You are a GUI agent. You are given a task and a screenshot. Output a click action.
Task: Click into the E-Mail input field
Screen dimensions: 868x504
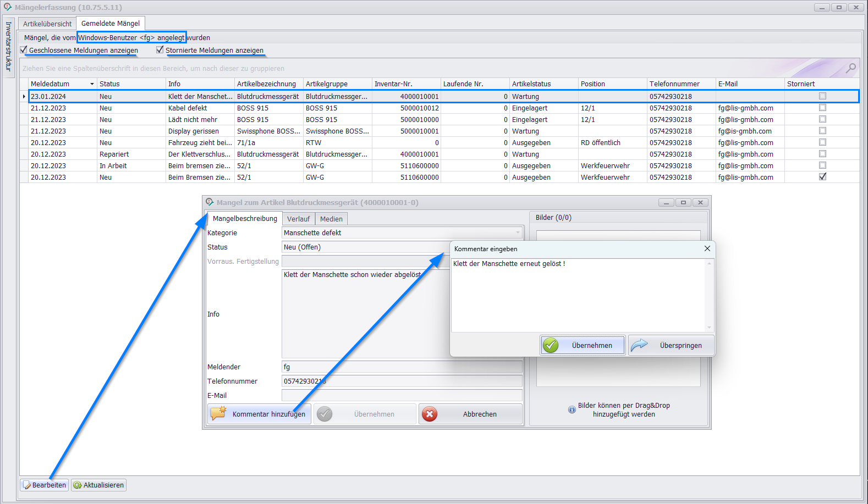pyautogui.click(x=402, y=395)
